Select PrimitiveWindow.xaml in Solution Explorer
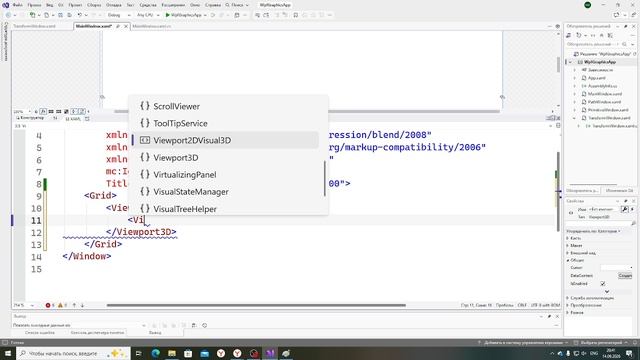Viewport: 640px width, 360px height. click(607, 110)
